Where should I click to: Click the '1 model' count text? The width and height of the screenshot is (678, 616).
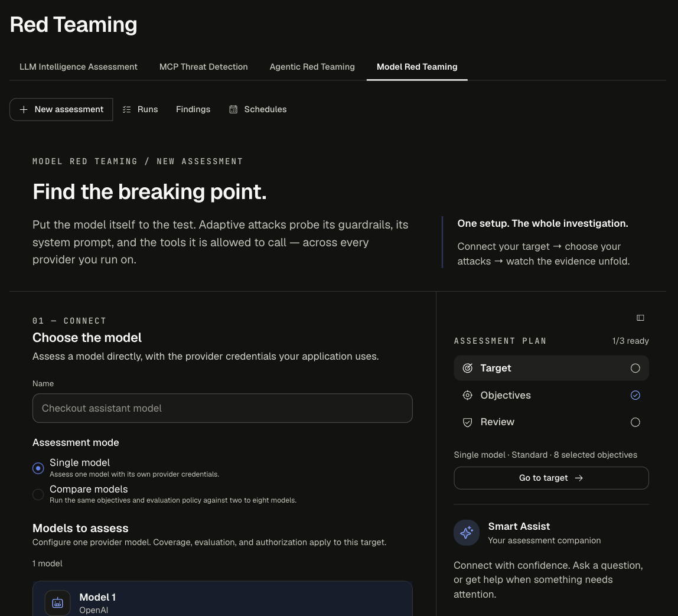(x=47, y=563)
